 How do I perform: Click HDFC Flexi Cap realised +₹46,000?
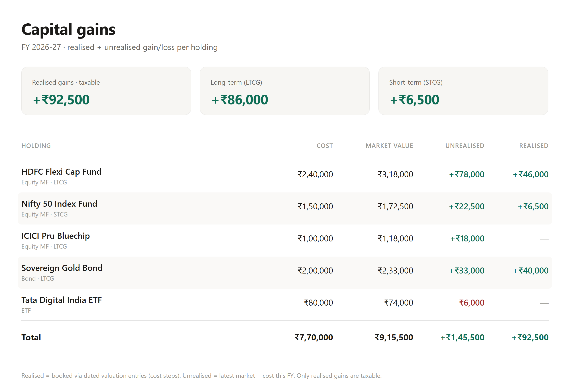click(530, 174)
